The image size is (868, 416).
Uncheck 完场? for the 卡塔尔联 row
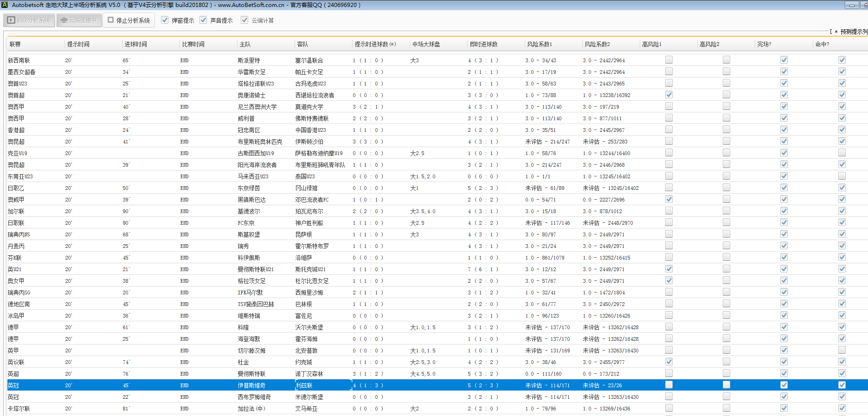pyautogui.click(x=784, y=408)
